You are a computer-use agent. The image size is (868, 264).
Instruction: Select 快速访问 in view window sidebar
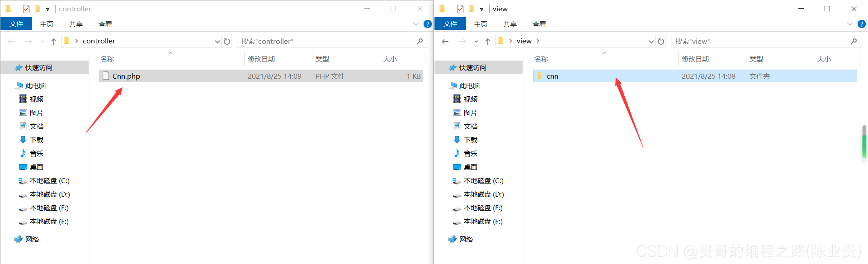478,68
